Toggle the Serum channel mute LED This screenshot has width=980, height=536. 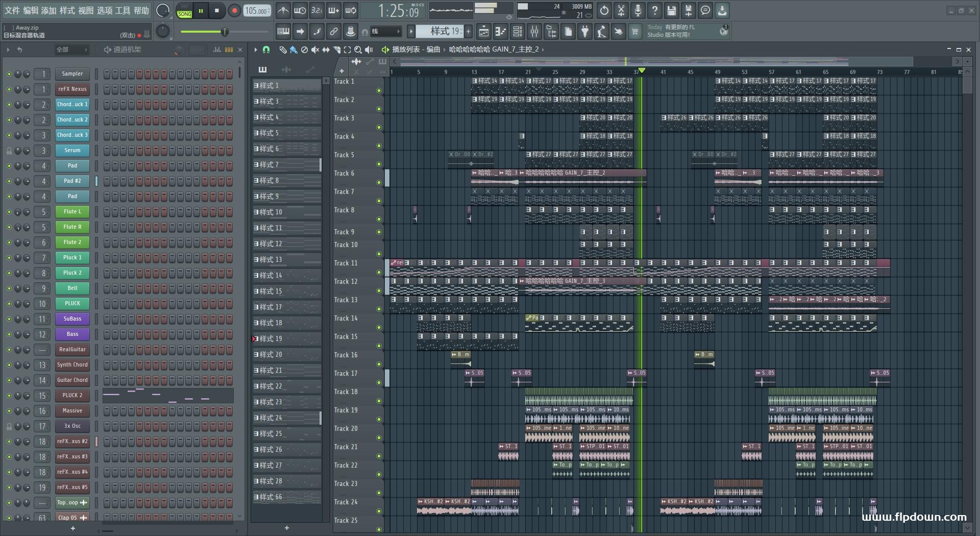pos(9,151)
